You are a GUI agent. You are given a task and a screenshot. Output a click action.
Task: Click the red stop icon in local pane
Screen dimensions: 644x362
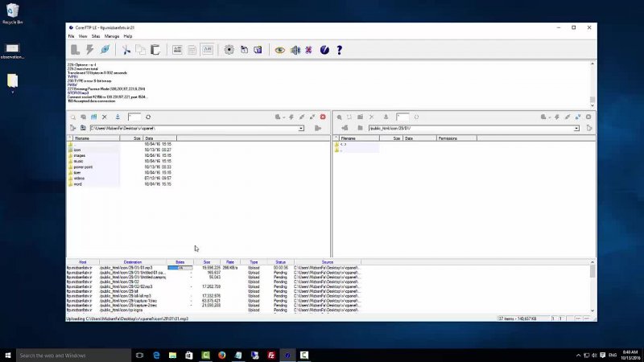[x=323, y=117]
